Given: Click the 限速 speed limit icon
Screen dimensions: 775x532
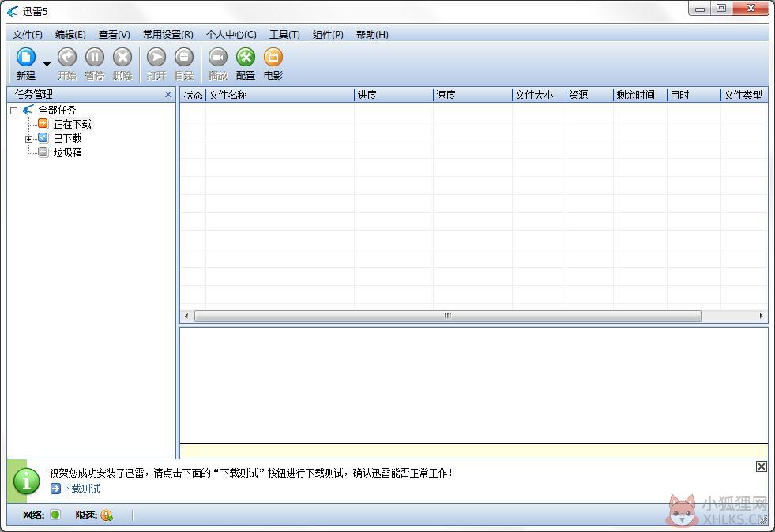Looking at the screenshot, I should click(x=107, y=515).
